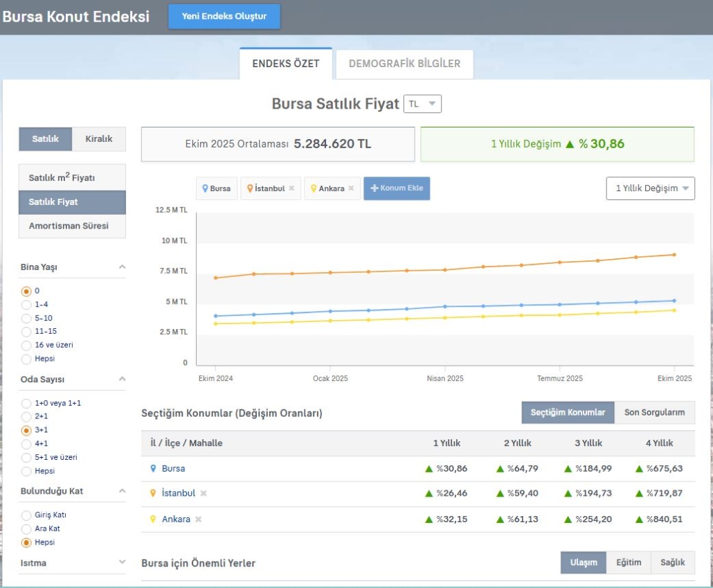Screen dimensions: 713x588
Task: Remove the Ankara chip above the chart
Action: (351, 188)
